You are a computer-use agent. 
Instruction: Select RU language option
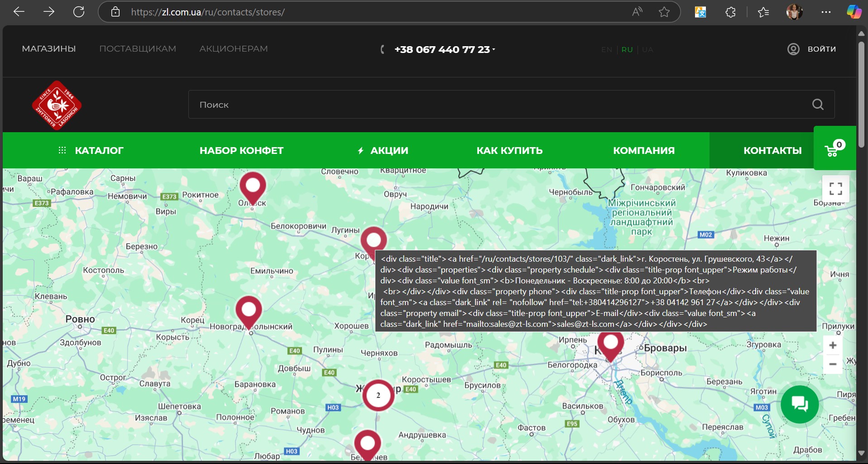[x=627, y=50]
